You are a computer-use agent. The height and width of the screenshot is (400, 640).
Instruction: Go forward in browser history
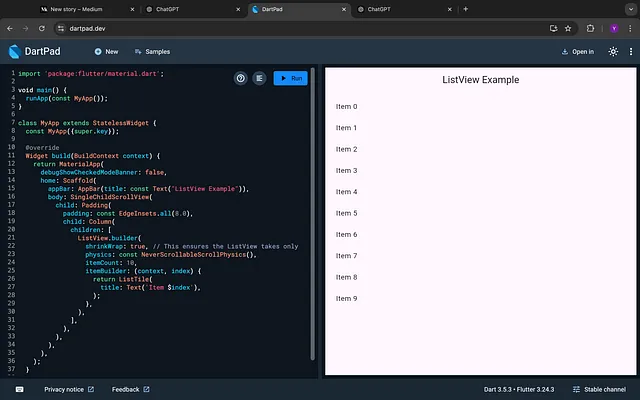pos(26,28)
